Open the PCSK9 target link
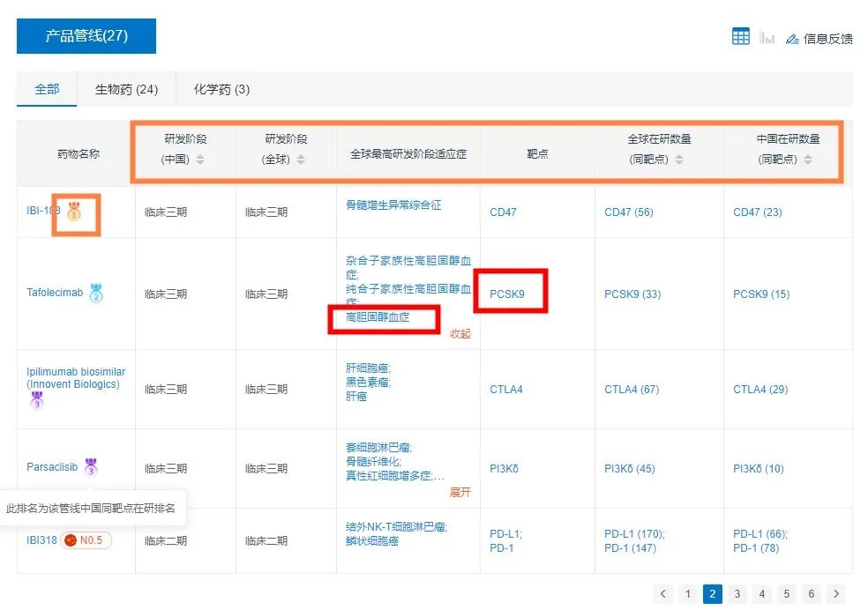 coord(507,294)
